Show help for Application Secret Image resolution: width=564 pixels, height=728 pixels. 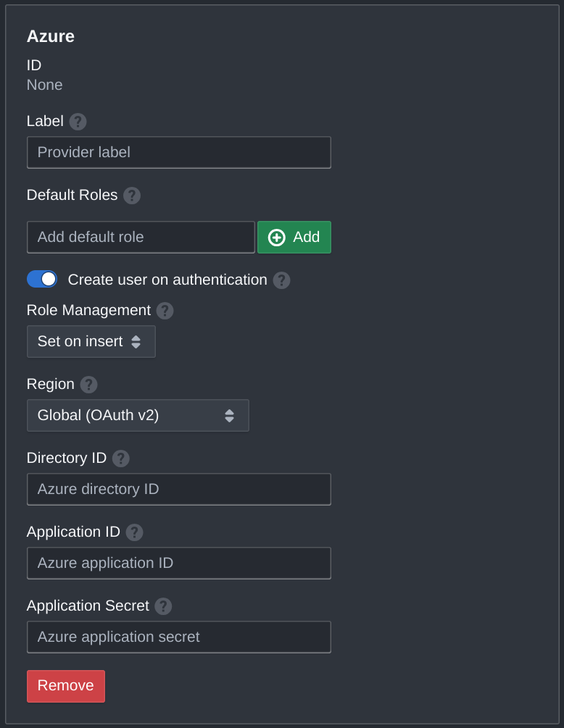(163, 606)
